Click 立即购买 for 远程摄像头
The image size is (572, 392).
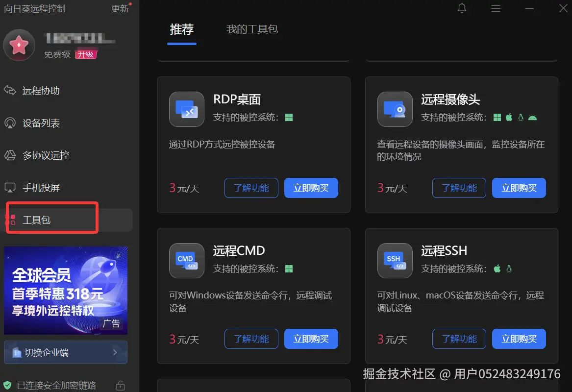(519, 188)
